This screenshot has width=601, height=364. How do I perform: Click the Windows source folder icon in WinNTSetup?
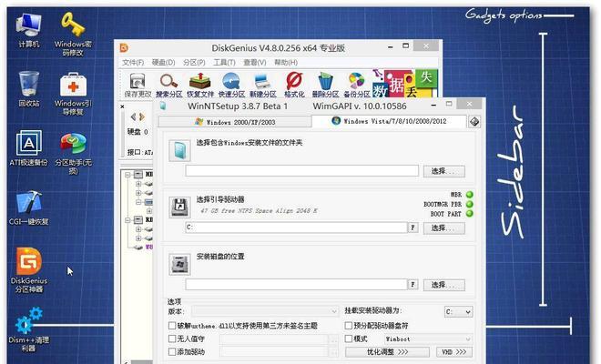point(179,150)
